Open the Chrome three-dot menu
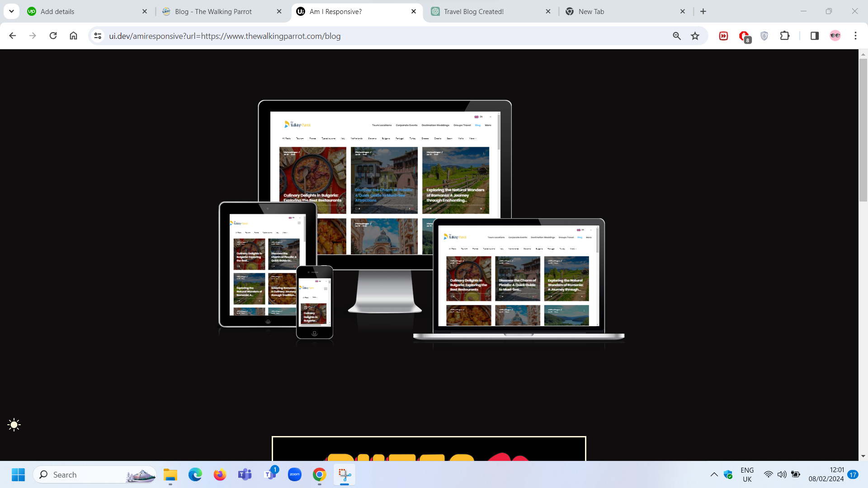Screen dimensions: 868x488 pos(855,36)
